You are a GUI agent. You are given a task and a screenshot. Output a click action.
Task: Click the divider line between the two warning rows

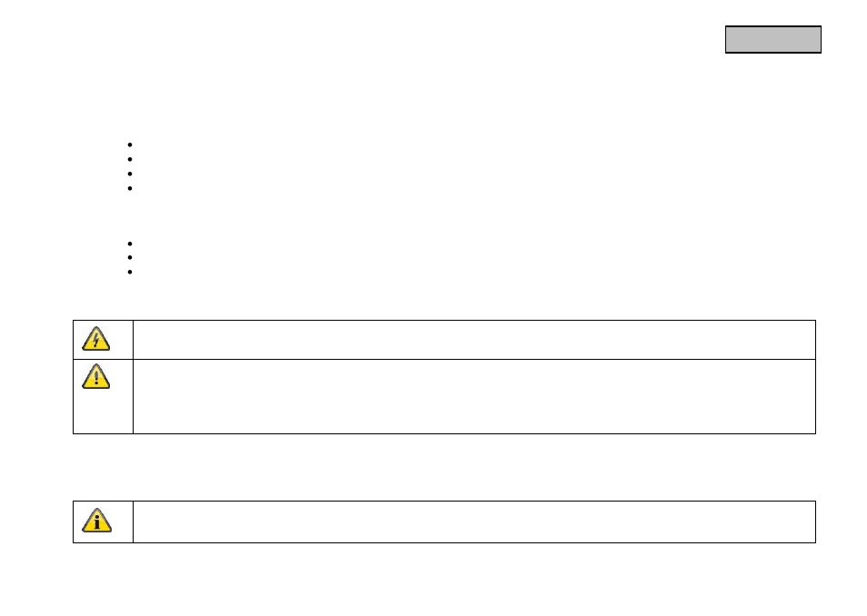tap(444, 360)
